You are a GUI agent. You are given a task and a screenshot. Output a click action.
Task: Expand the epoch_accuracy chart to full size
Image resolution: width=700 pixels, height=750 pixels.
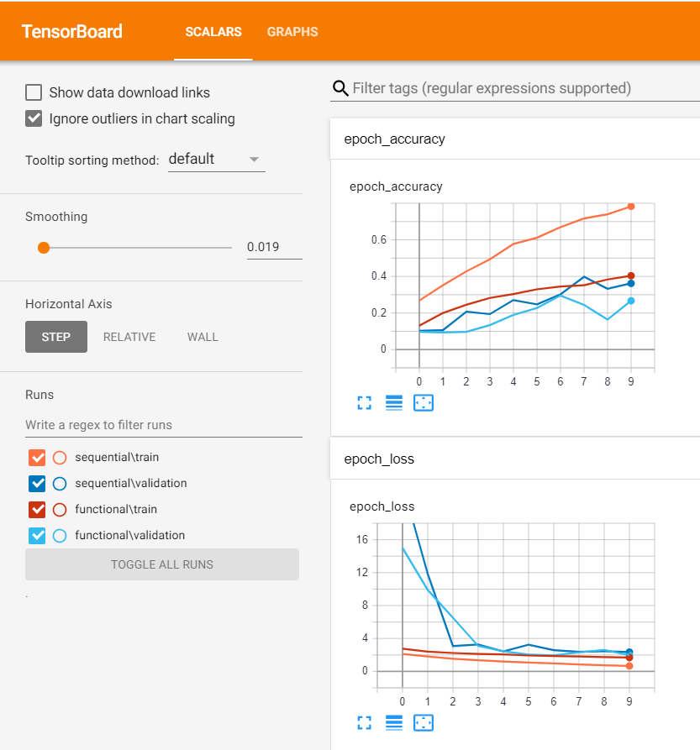(364, 403)
